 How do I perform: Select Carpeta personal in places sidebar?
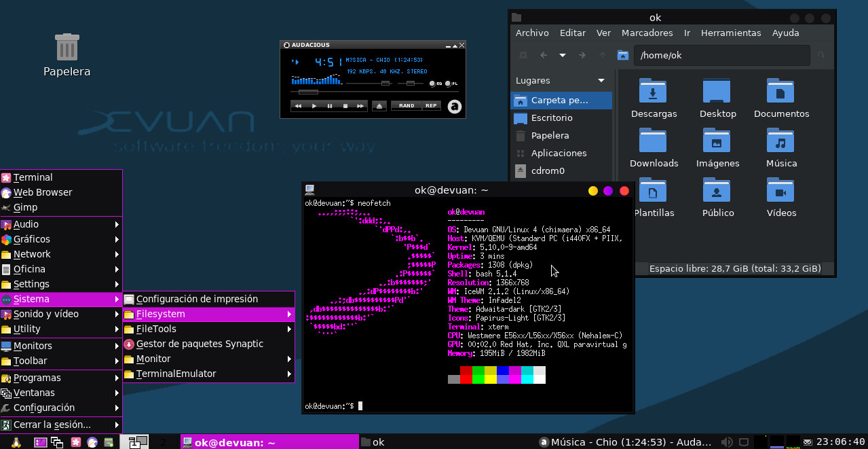pos(561,100)
